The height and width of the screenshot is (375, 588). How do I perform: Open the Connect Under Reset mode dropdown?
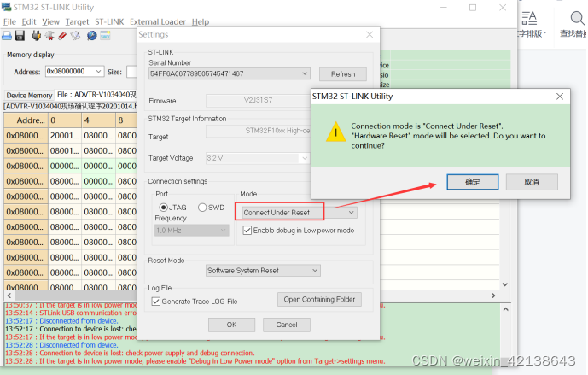(x=351, y=213)
